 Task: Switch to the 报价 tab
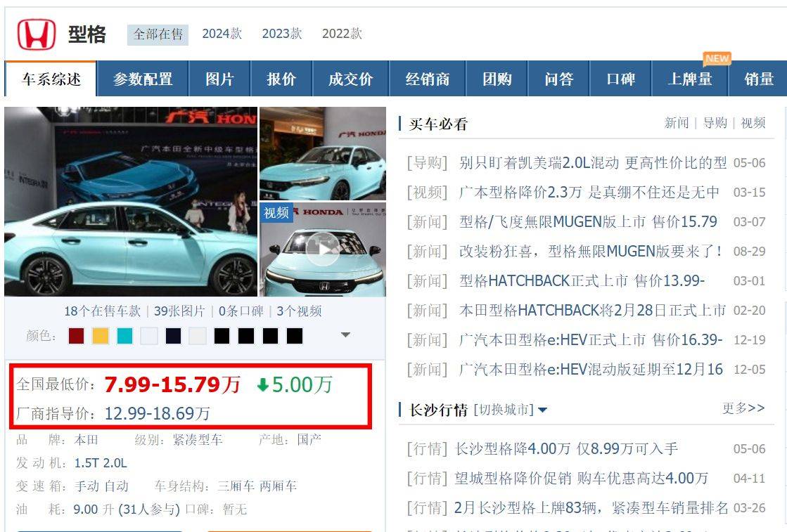pos(281,79)
